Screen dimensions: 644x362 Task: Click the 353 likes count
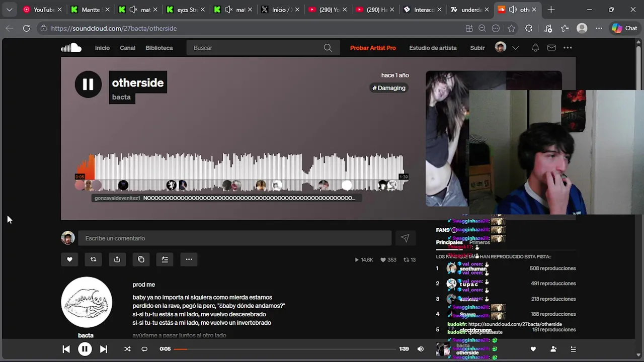click(388, 260)
